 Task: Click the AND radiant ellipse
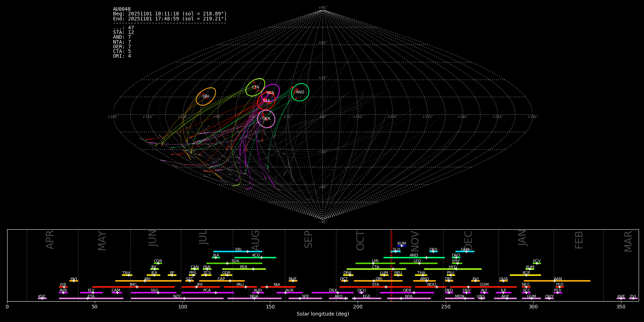click(x=300, y=92)
